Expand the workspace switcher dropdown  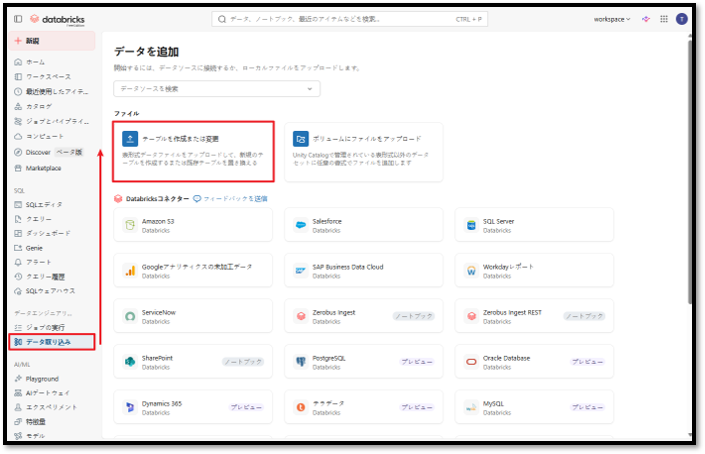coord(612,19)
